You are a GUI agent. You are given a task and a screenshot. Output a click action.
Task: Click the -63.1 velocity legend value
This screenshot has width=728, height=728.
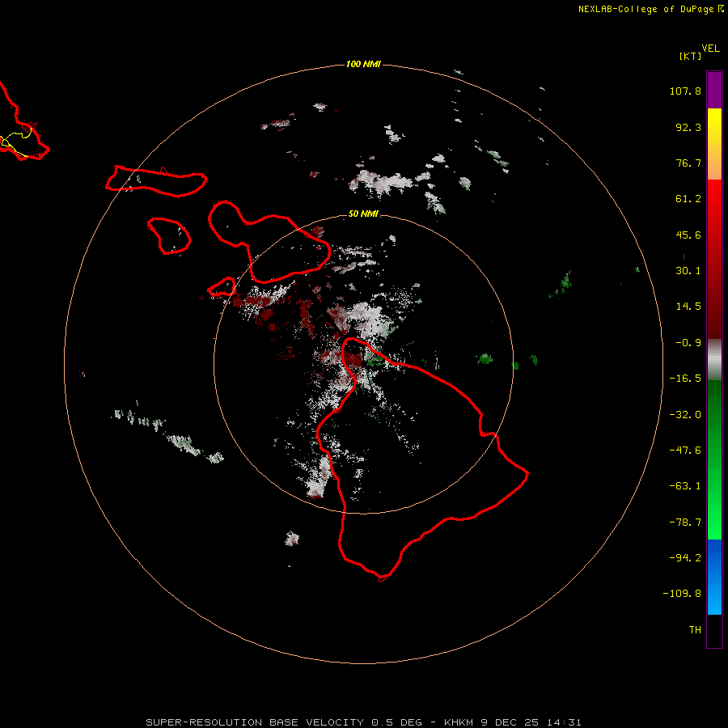point(685,486)
